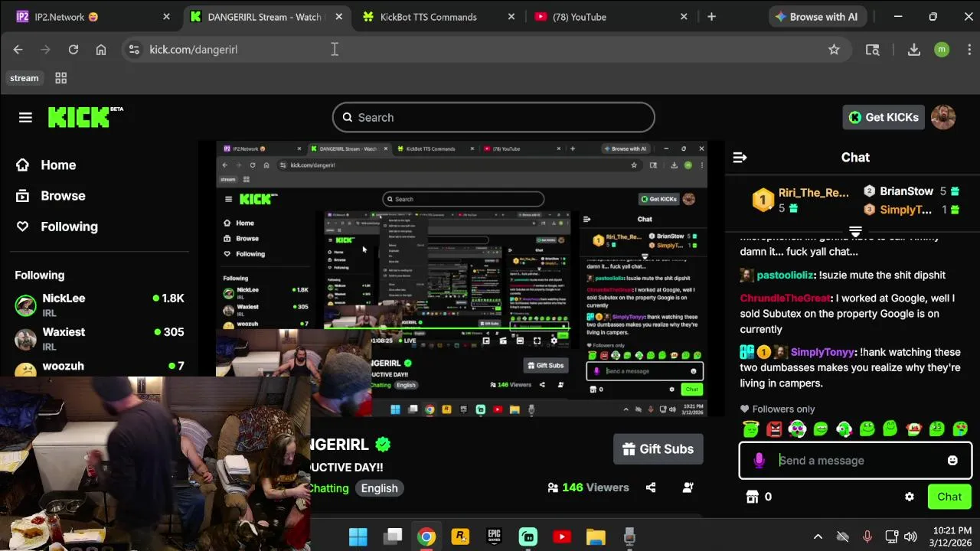Open Streamlabs app from taskbar
Screen dimensions: 980x551
pyautogui.click(x=528, y=536)
